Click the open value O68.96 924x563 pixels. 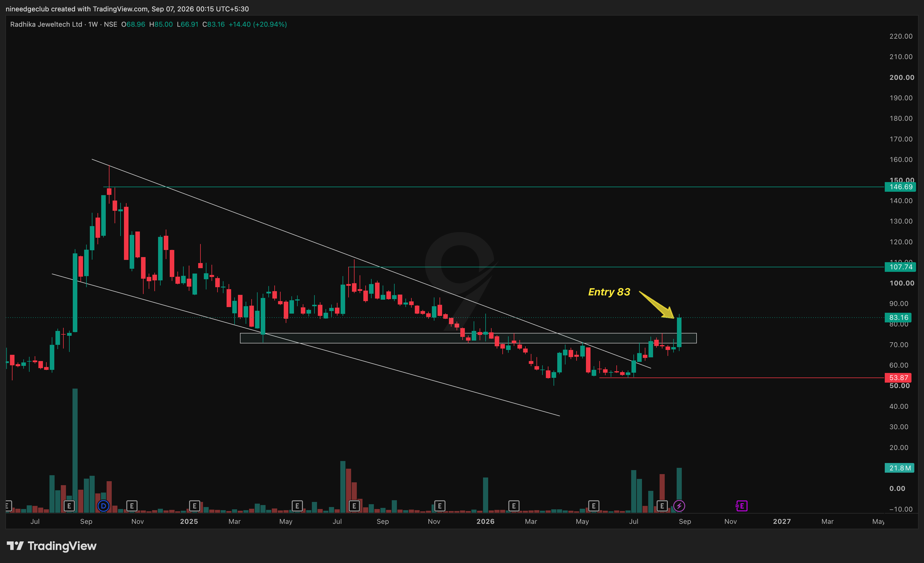coord(133,24)
